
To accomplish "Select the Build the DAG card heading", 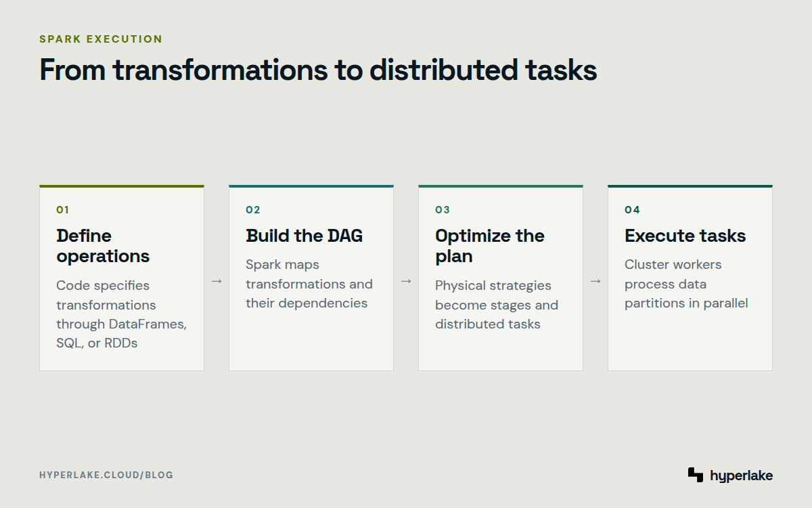I will [304, 236].
